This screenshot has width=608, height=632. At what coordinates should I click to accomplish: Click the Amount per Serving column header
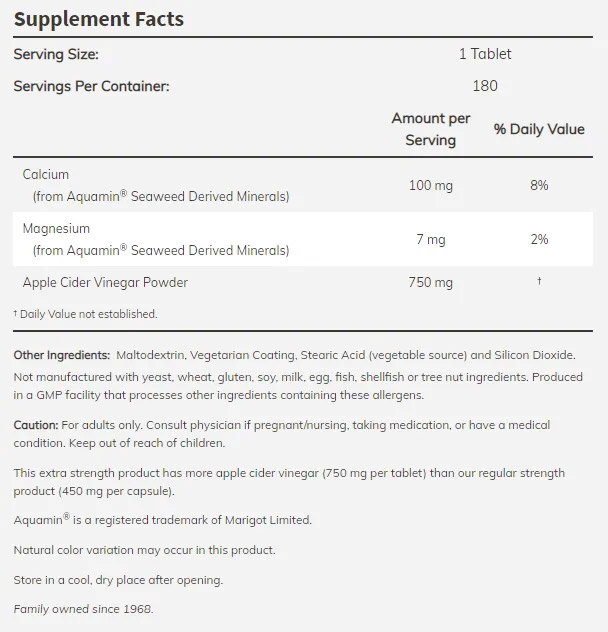pyautogui.click(x=430, y=129)
